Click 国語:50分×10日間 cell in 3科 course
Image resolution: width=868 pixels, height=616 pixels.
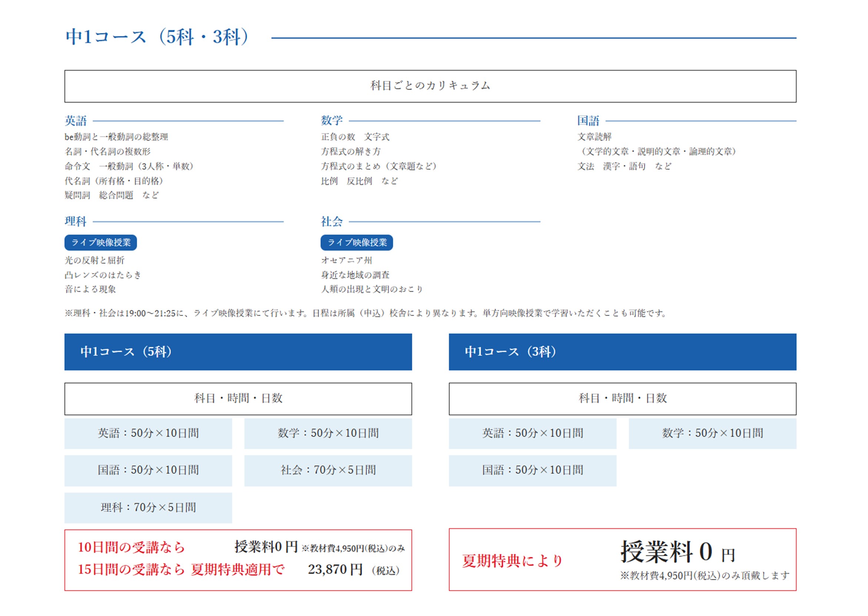[x=532, y=470]
